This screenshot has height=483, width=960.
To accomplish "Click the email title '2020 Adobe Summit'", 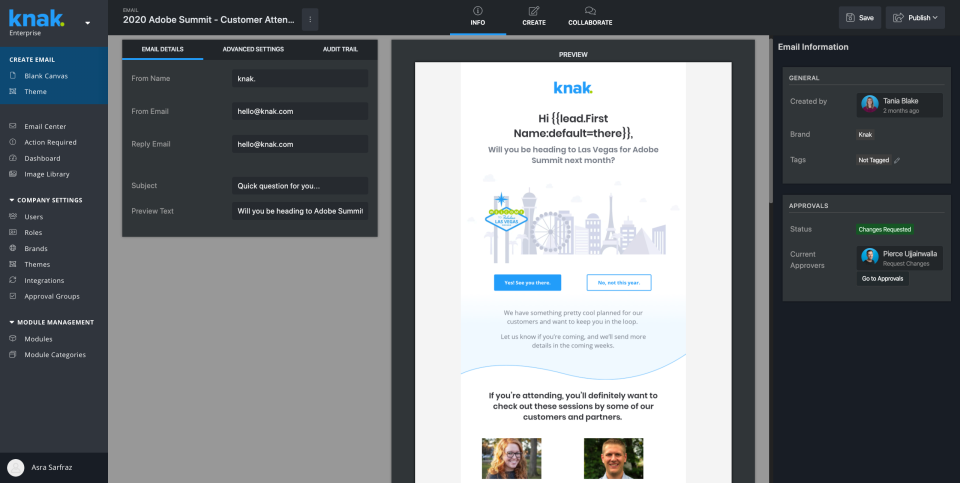I will pyautogui.click(x=209, y=20).
